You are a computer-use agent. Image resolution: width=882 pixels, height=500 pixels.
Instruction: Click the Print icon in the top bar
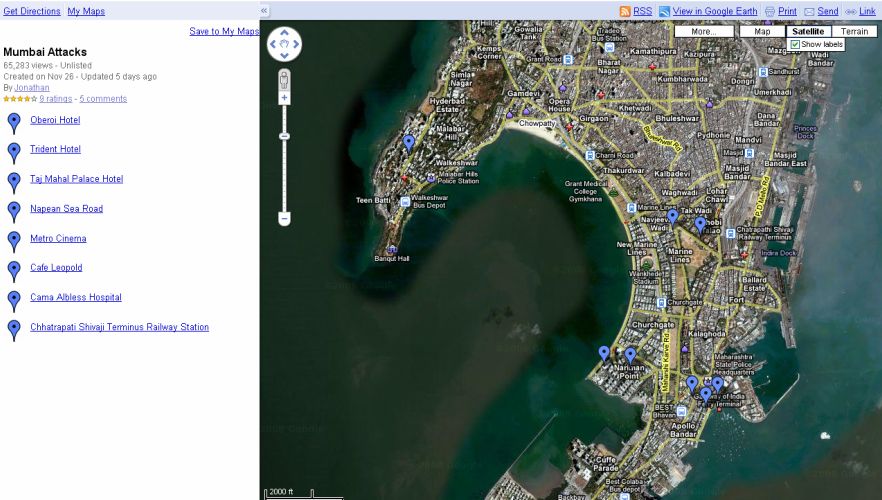[x=770, y=11]
